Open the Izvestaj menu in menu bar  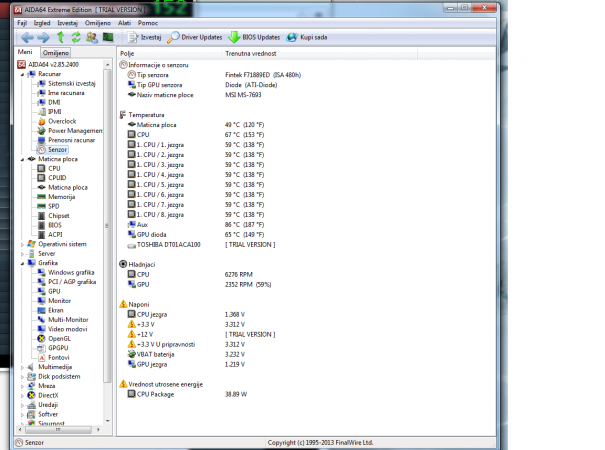[x=68, y=23]
